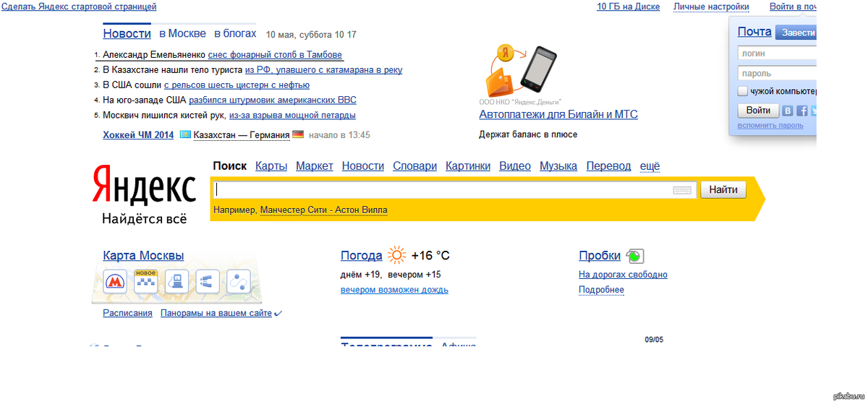Viewport: 868px width, 404px height.
Task: Open Казахстан — Германия match link
Action: click(242, 134)
